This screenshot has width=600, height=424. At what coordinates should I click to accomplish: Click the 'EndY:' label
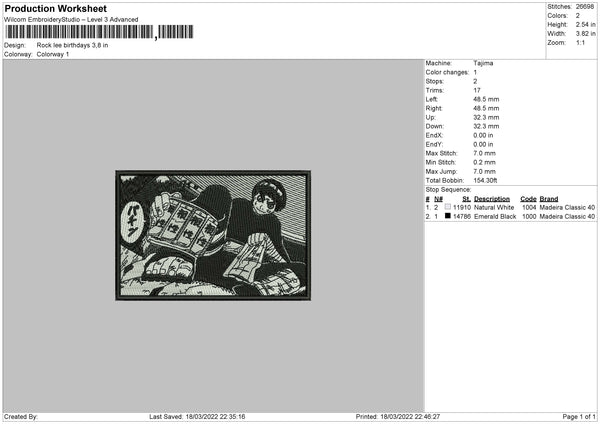click(x=434, y=145)
